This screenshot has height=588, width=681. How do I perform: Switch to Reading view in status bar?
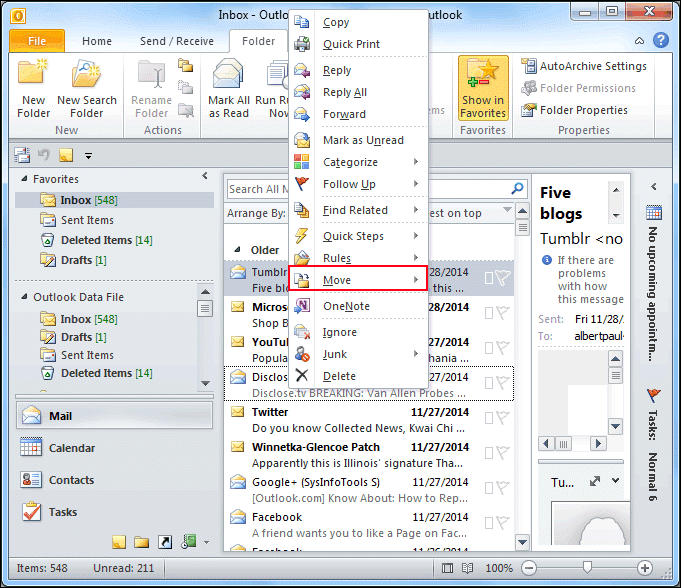[x=467, y=568]
